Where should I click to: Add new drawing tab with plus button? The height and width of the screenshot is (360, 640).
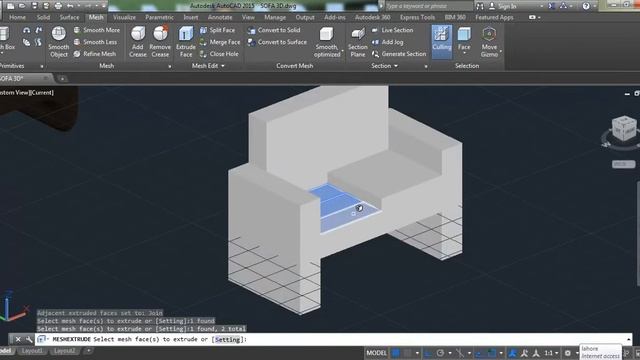(62, 78)
